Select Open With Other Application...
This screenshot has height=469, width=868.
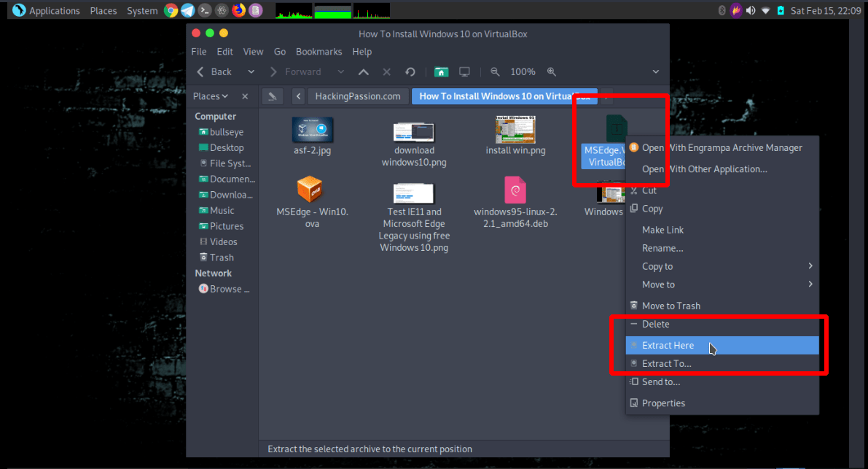coord(722,169)
